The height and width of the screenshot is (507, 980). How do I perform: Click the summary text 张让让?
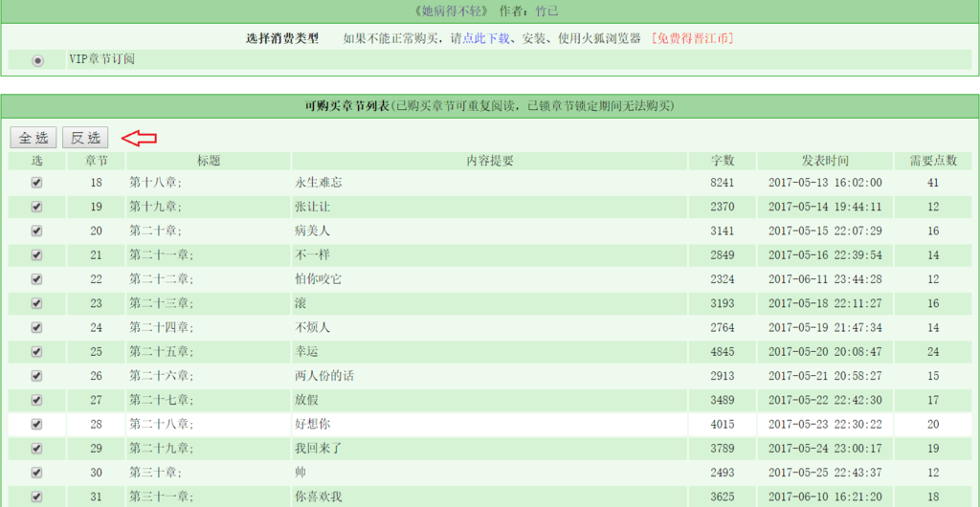coord(312,207)
